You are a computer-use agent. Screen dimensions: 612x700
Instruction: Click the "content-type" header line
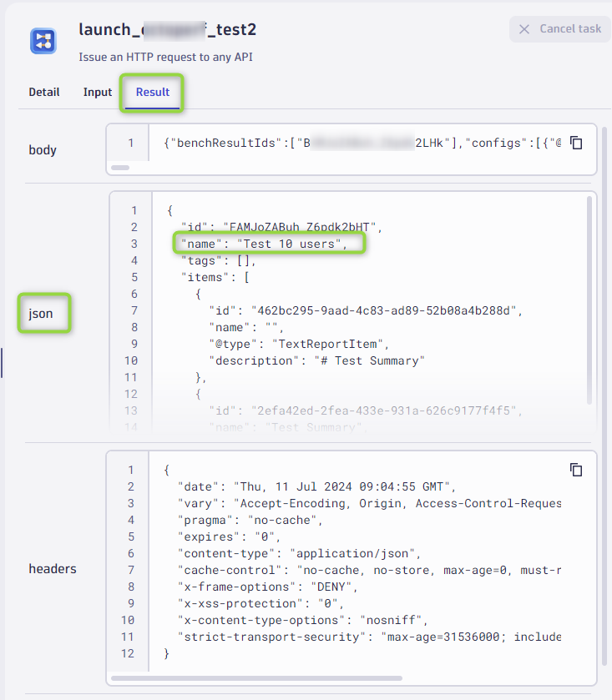click(x=301, y=553)
